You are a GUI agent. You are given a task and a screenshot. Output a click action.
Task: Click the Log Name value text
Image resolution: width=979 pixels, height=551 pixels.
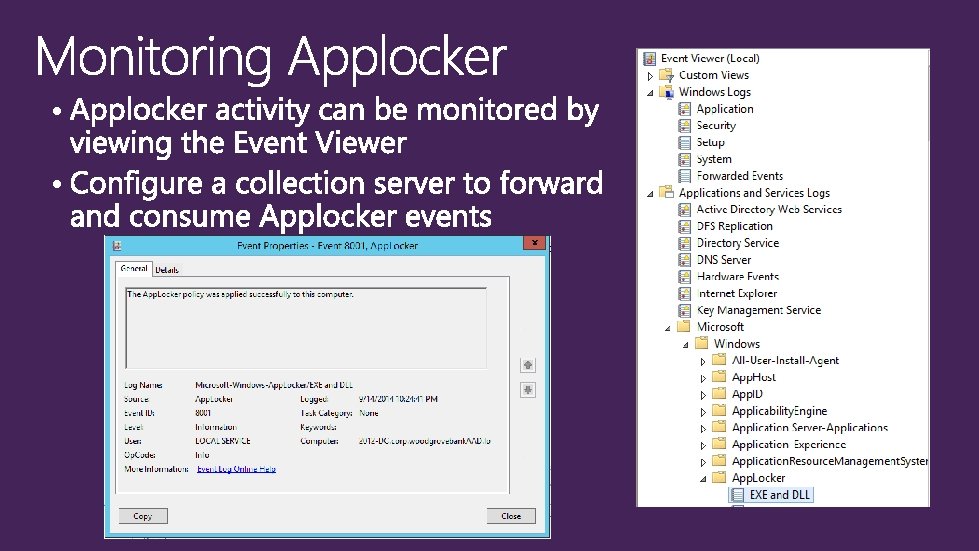pyautogui.click(x=274, y=385)
